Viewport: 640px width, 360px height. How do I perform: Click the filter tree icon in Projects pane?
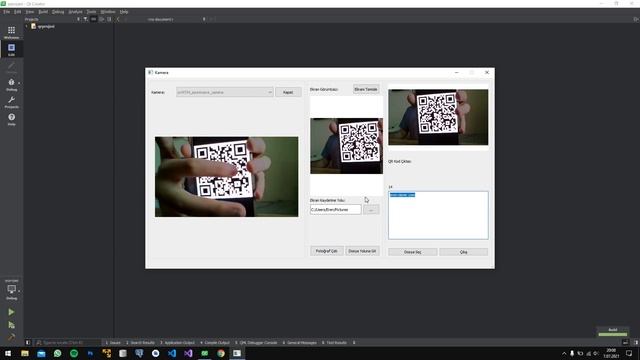click(85, 19)
